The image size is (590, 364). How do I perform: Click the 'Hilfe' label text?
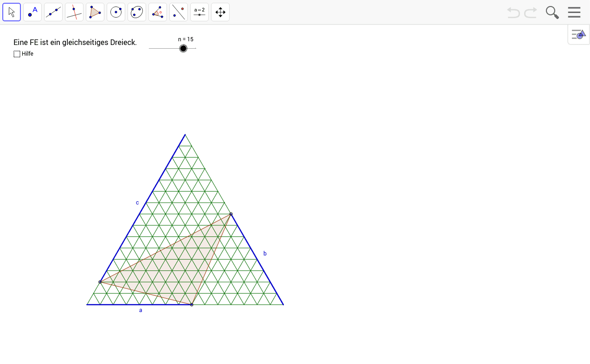pos(27,54)
